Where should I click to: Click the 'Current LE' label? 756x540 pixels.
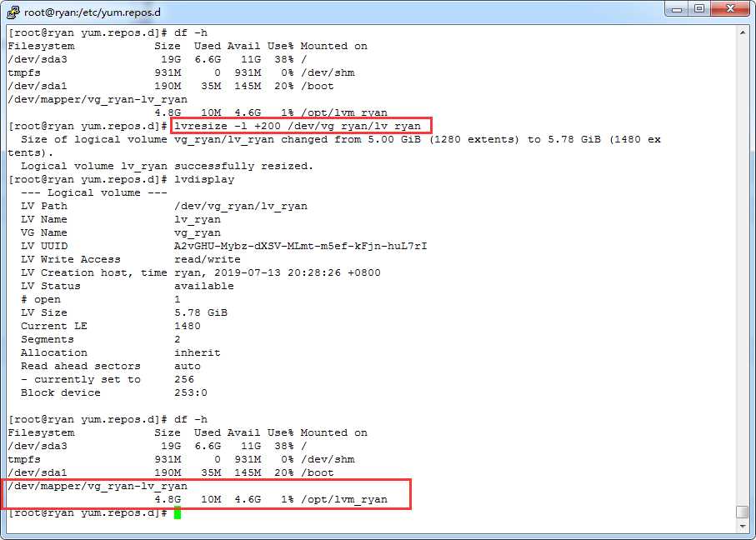[54, 326]
